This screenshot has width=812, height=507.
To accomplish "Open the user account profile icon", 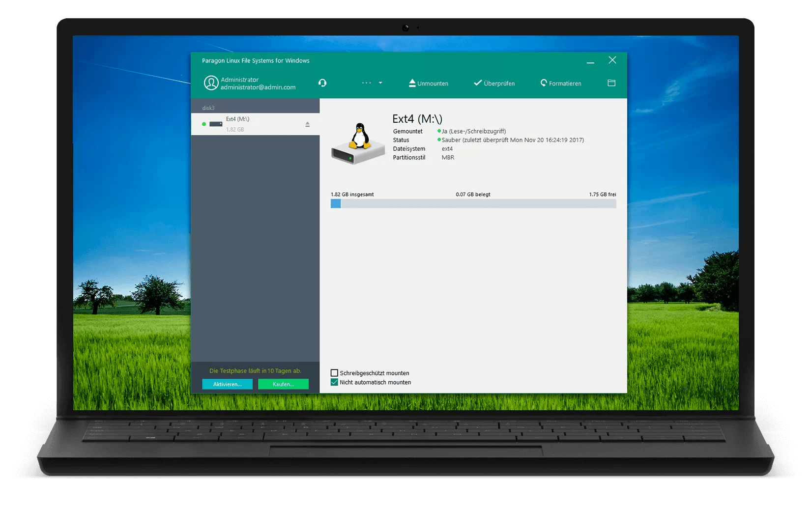I will pyautogui.click(x=211, y=83).
